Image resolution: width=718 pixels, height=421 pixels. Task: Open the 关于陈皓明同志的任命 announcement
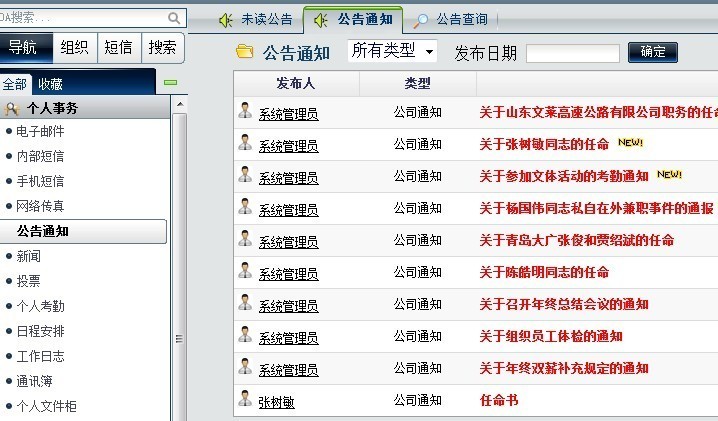544,272
